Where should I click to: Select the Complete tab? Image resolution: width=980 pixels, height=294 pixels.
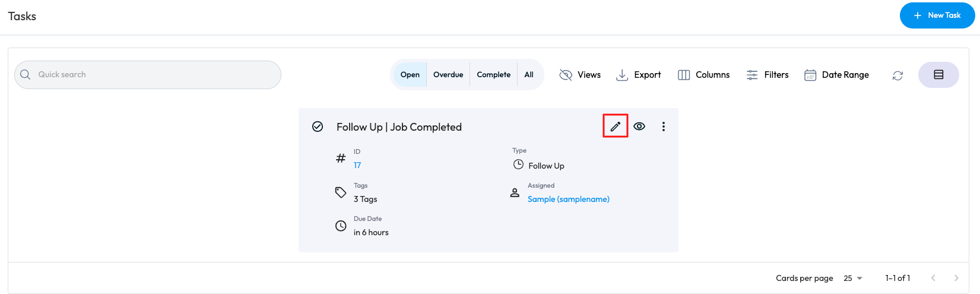(x=494, y=75)
